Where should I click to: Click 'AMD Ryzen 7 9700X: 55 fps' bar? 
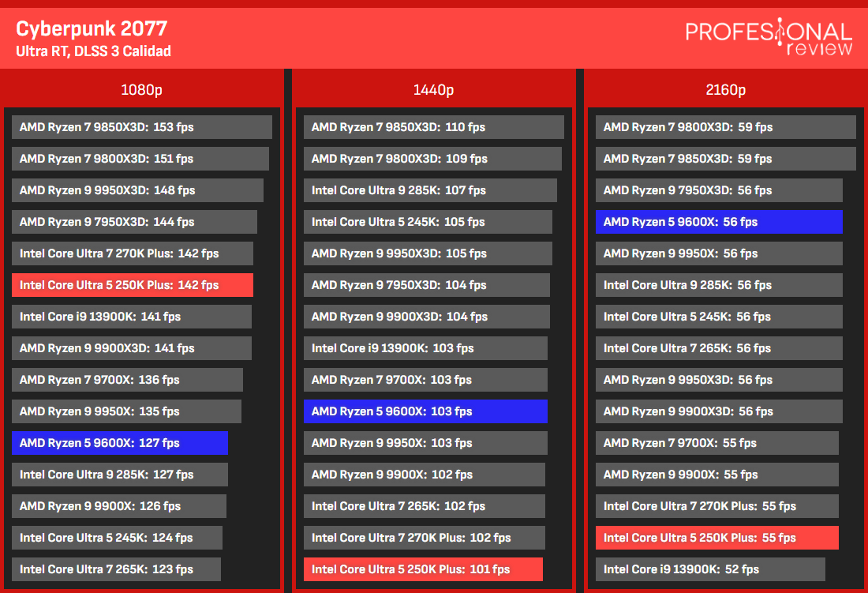point(716,442)
